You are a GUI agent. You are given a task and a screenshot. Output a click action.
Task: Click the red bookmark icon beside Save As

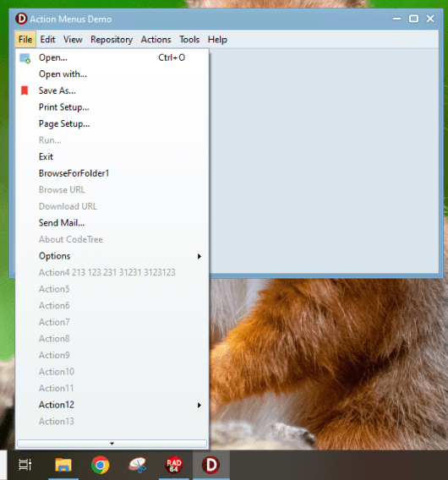point(25,90)
